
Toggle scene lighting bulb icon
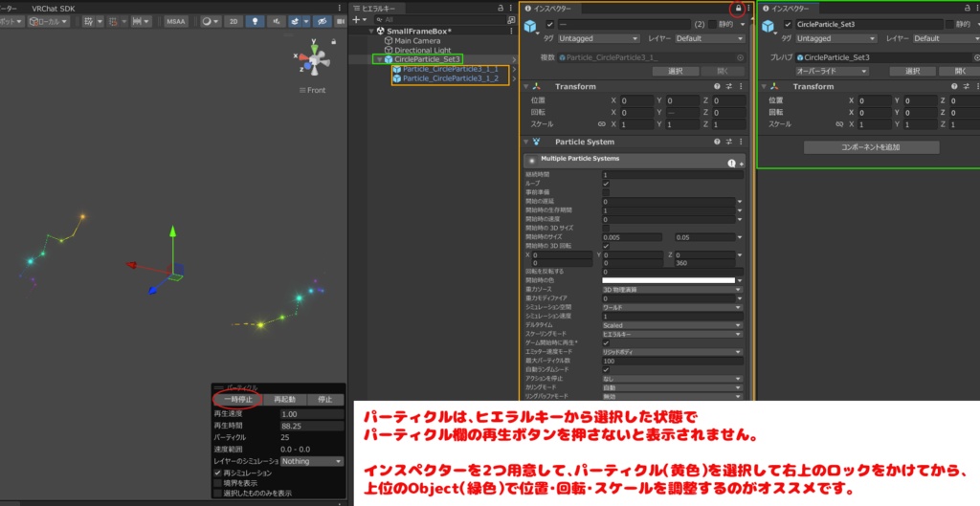tap(255, 21)
